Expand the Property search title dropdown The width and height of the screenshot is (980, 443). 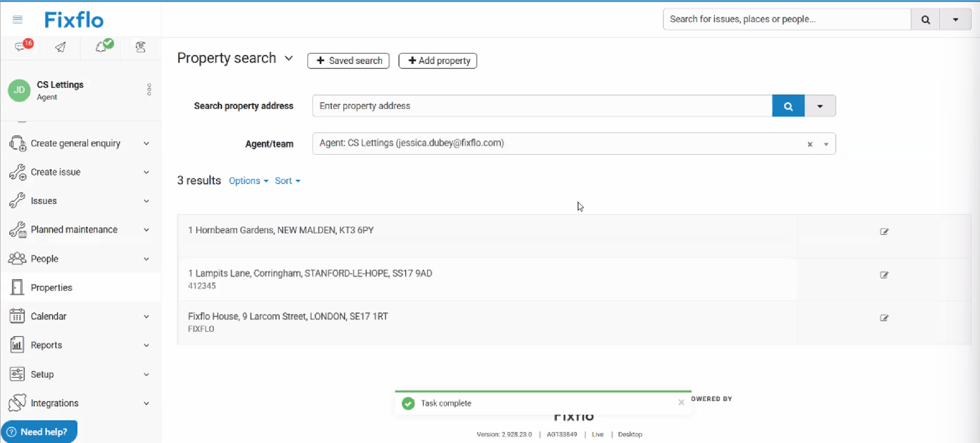[289, 58]
